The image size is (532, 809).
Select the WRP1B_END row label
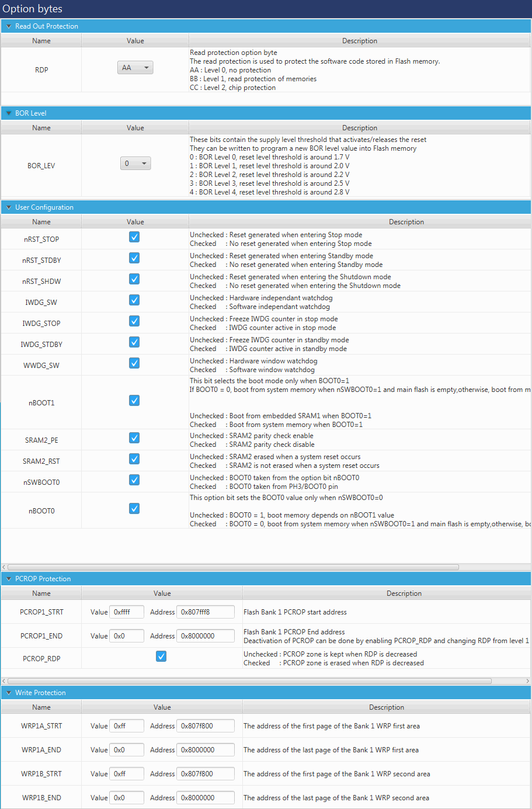[x=41, y=798]
